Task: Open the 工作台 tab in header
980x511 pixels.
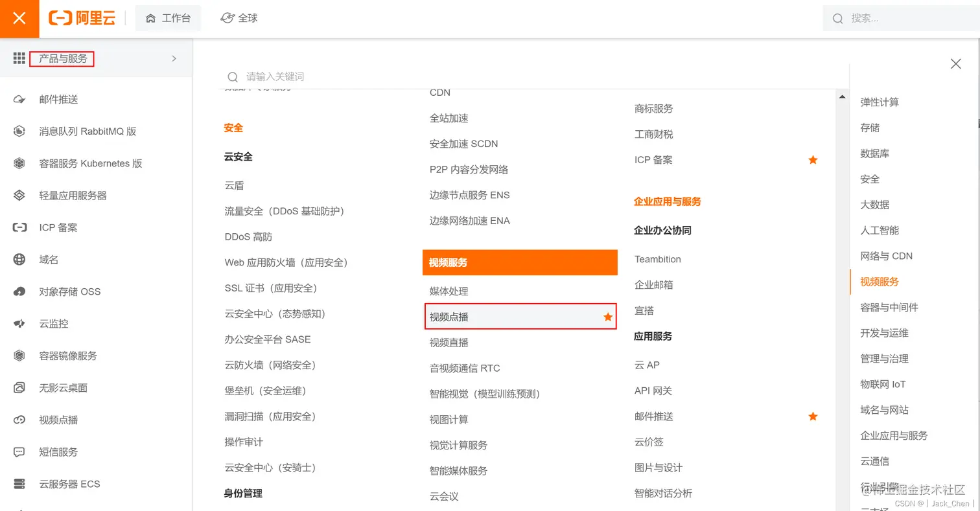Action: tap(168, 18)
